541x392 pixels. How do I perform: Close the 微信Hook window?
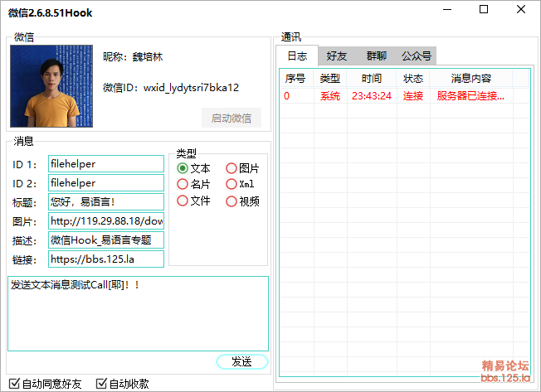(x=521, y=9)
